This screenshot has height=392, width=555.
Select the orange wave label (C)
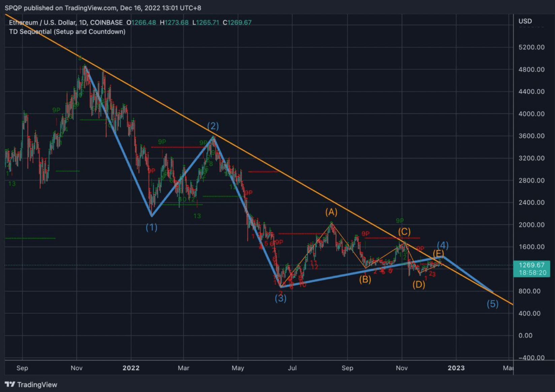404,232
